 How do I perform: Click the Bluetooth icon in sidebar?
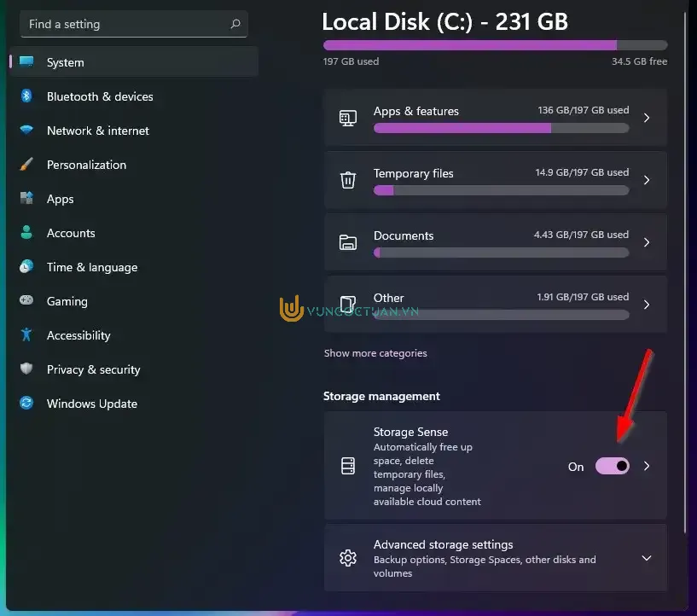26,96
